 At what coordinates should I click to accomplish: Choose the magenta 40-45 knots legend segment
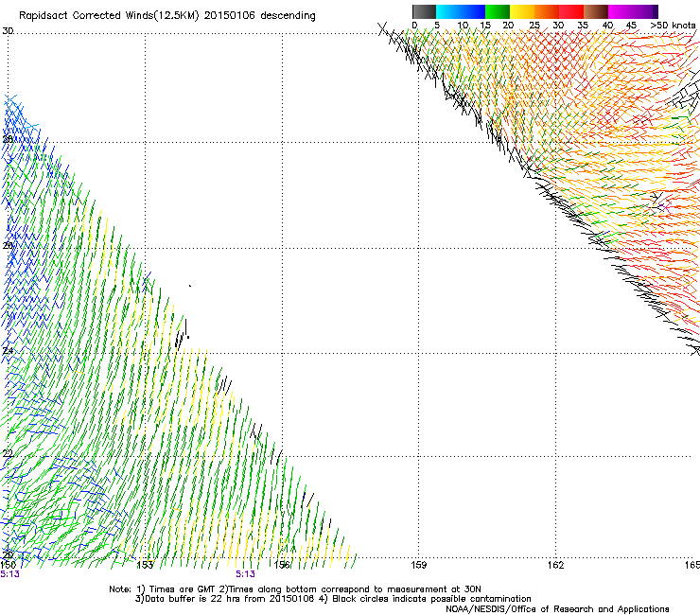[621, 11]
